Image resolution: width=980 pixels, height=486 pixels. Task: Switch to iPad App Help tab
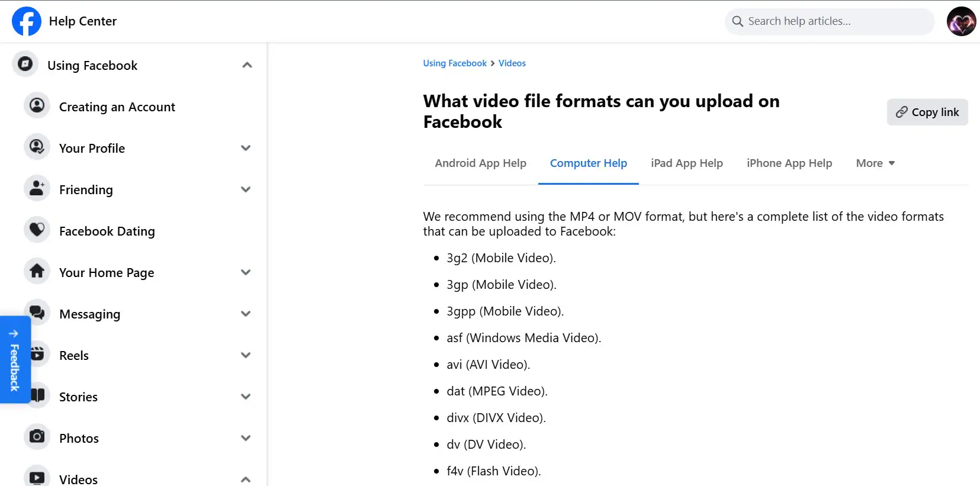[687, 163]
